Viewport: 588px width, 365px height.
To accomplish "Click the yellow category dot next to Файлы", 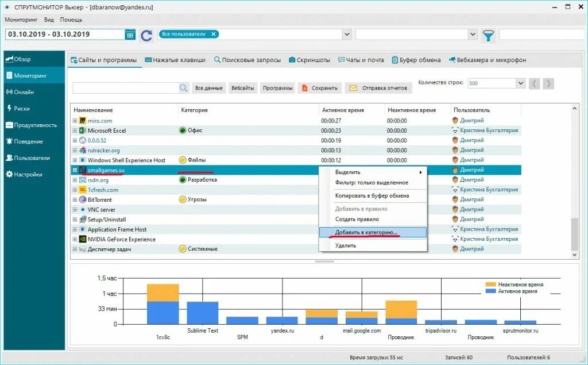I will pyautogui.click(x=183, y=160).
